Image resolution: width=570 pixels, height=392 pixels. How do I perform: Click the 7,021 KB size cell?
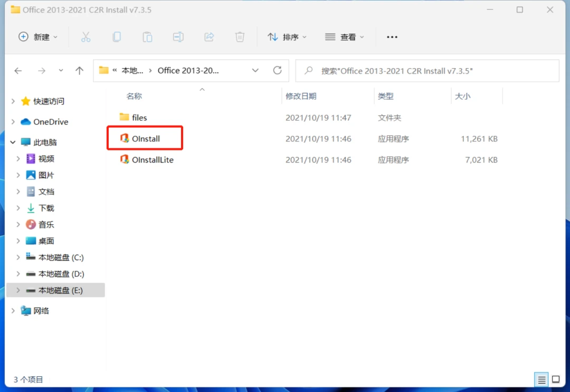coord(481,160)
